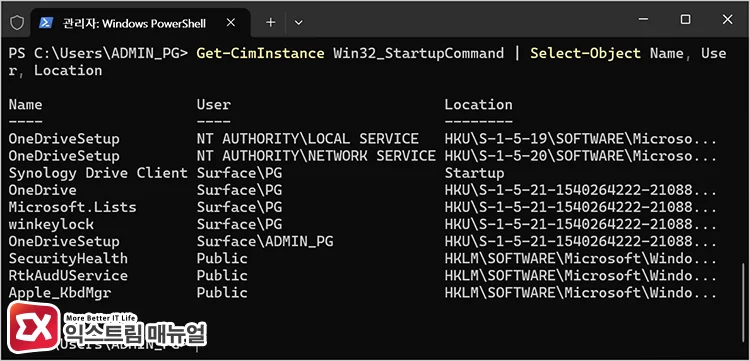Click the User column header
This screenshot has height=361, width=750.
(214, 105)
